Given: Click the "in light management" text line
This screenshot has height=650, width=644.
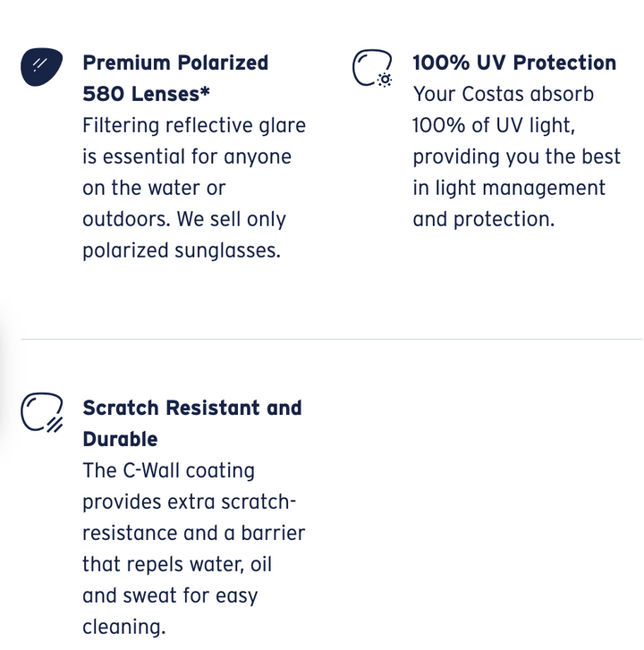Looking at the screenshot, I should click(x=509, y=188).
